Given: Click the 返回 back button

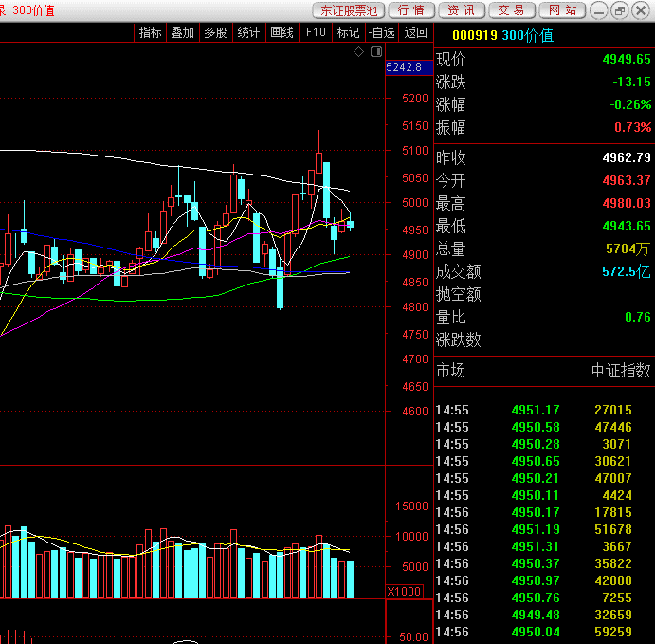Looking at the screenshot, I should 415,32.
